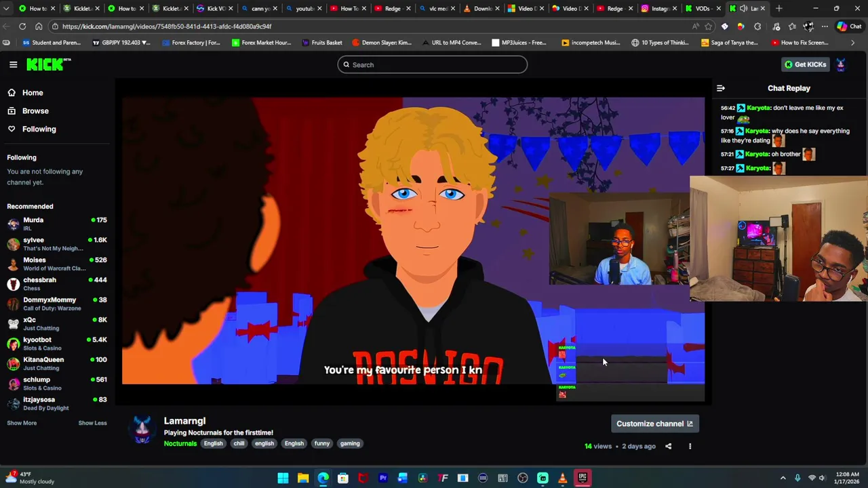868x488 pixels.
Task: Open KitanaQueen avatar icon
Action: tap(14, 363)
